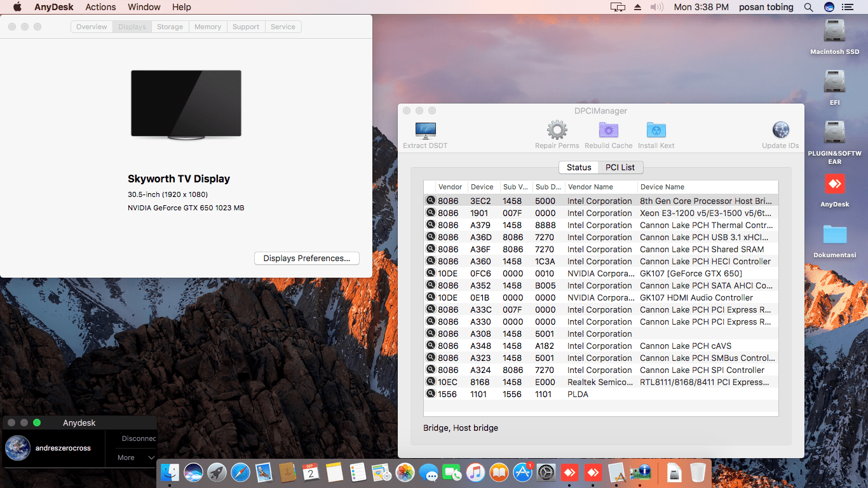Open the Trash in the Dock
Screen dimensions: 868x488
698,472
